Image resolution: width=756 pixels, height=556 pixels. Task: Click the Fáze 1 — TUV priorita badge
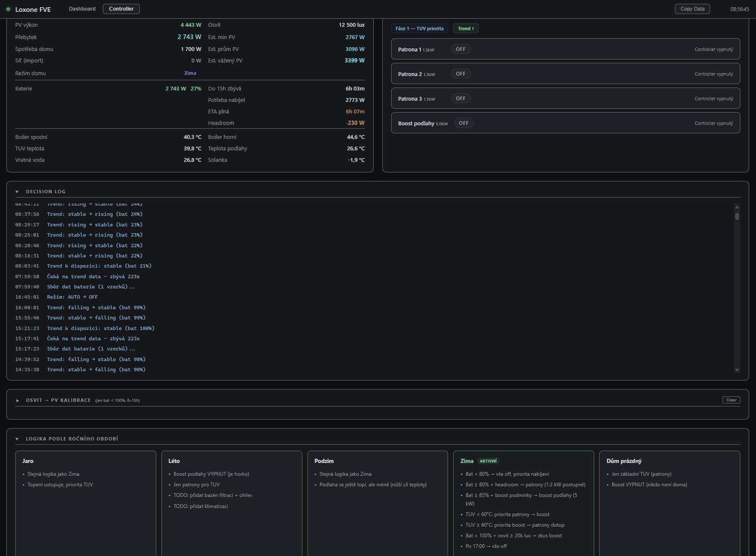pos(419,28)
